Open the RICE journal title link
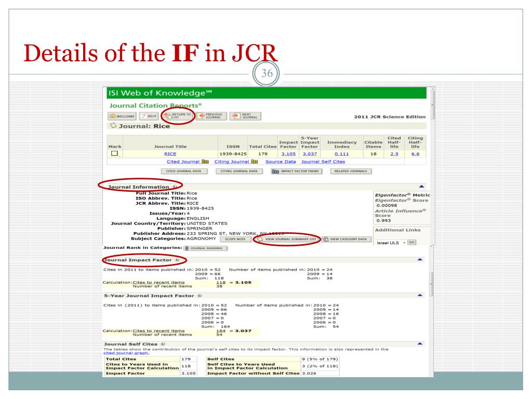Image resolution: width=532 pixels, height=399 pixels. pos(170,154)
